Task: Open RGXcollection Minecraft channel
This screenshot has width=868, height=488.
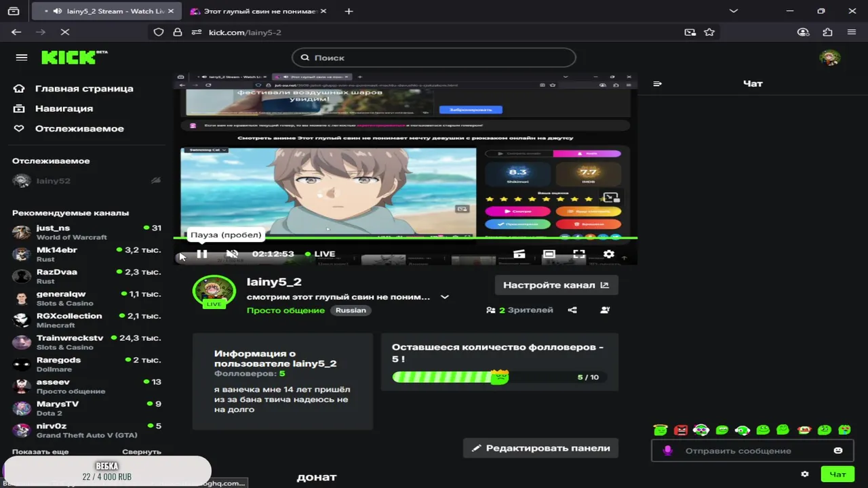Action: point(87,320)
